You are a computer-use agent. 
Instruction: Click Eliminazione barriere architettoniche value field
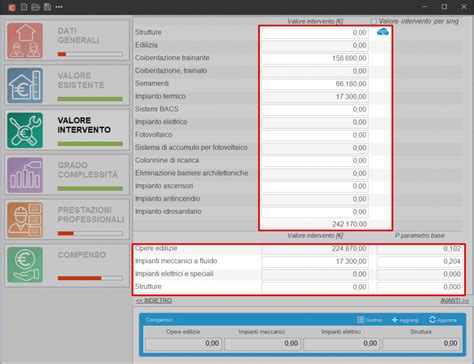point(315,173)
